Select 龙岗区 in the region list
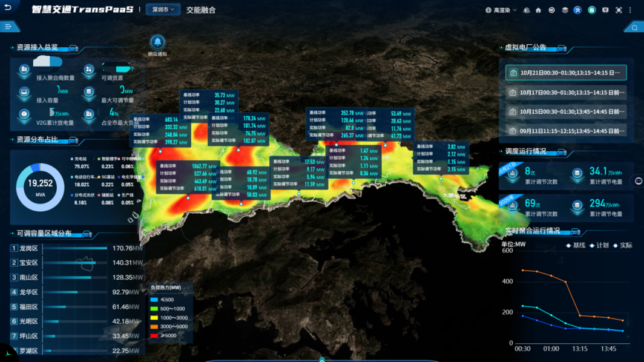 pos(28,248)
